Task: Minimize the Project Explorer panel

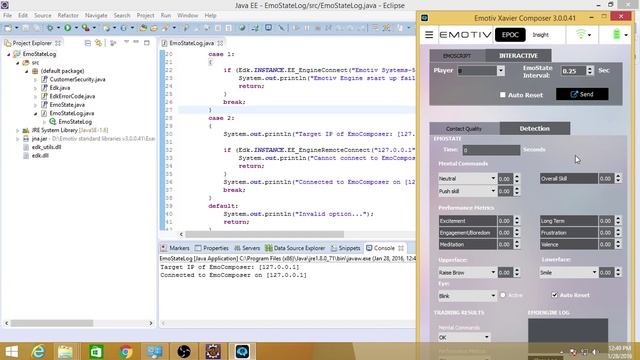Action: coord(136,42)
